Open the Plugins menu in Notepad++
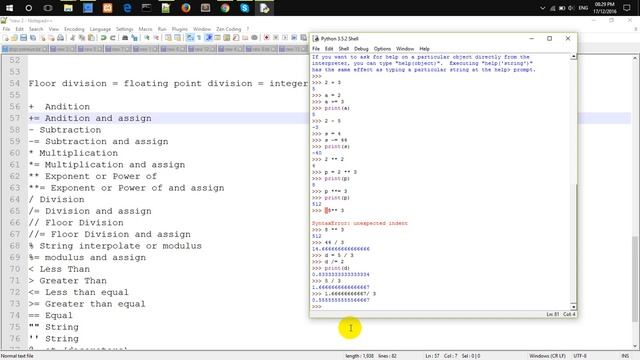 pyautogui.click(x=180, y=29)
